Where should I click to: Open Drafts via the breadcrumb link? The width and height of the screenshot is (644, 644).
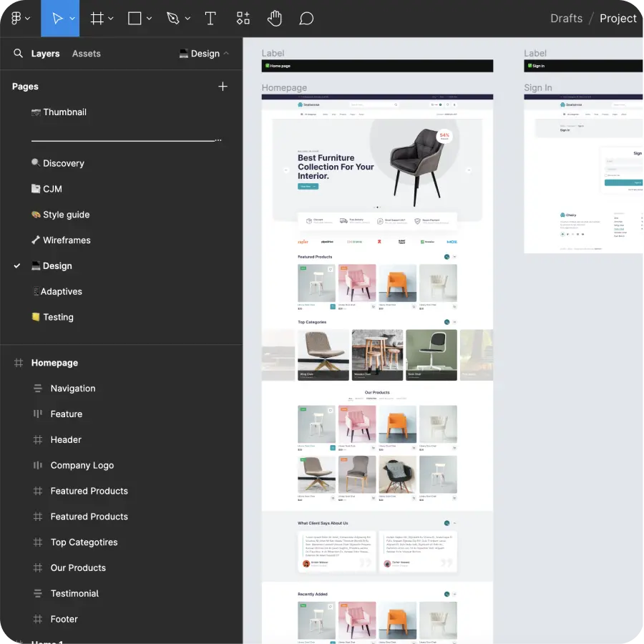pyautogui.click(x=566, y=18)
